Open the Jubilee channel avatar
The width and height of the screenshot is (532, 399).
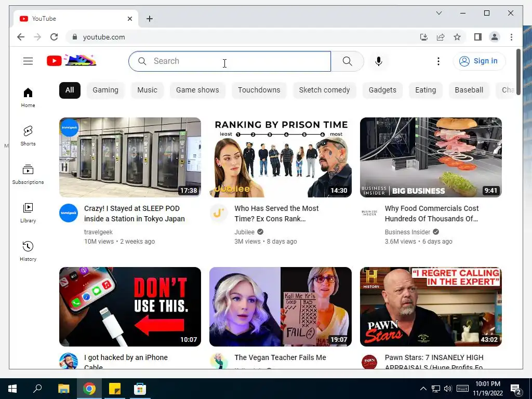point(219,213)
